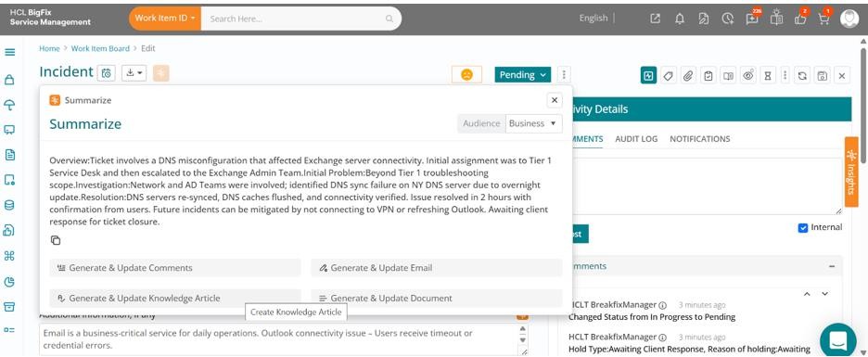
Task: Copy the summary text using copy icon
Action: 56,240
